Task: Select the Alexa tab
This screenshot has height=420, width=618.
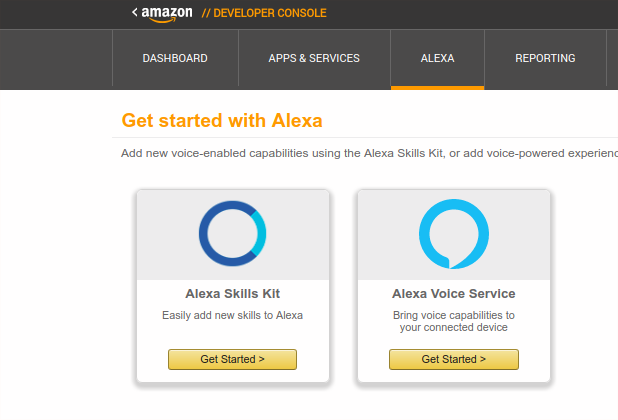Action: [437, 58]
